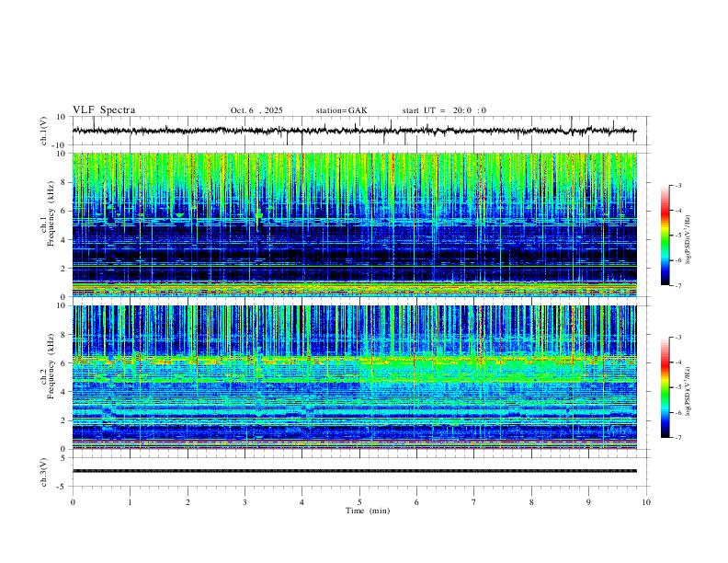The height and width of the screenshot is (563, 728).
Task: Click the "ch.1(V)" axis label
Action: (x=44, y=131)
